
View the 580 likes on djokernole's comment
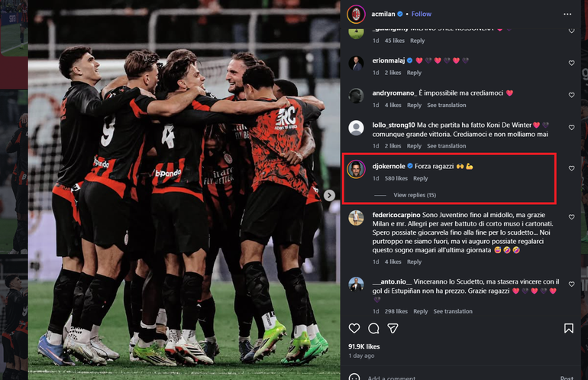pos(396,178)
